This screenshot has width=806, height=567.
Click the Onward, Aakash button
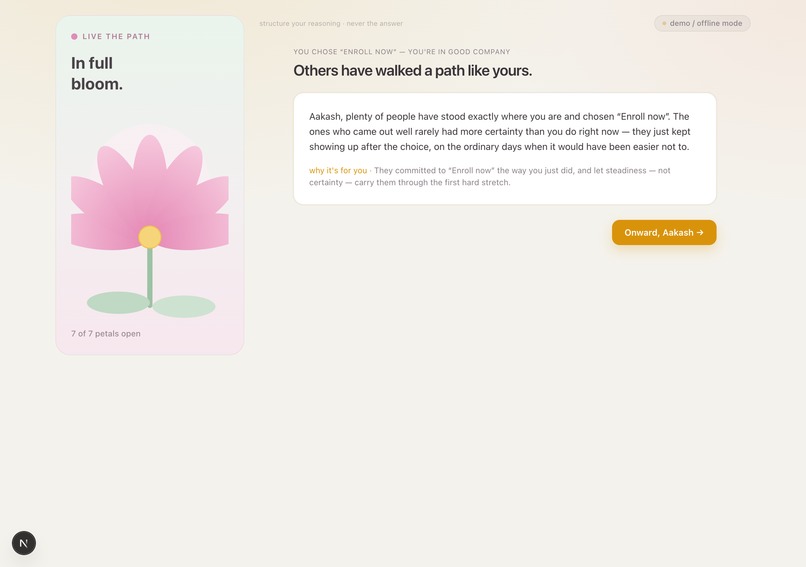(x=664, y=232)
